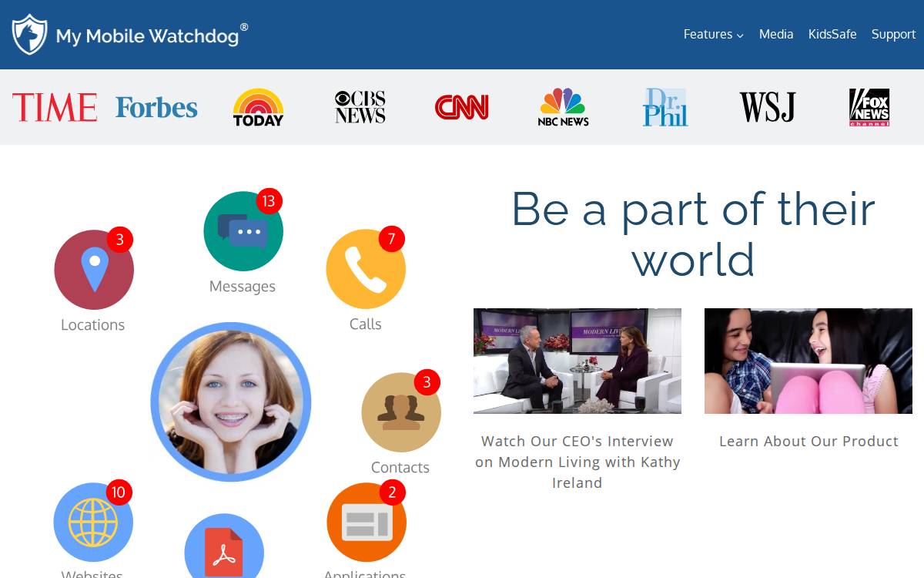This screenshot has width=924, height=578.
Task: Click the CNN logo
Action: tap(462, 107)
